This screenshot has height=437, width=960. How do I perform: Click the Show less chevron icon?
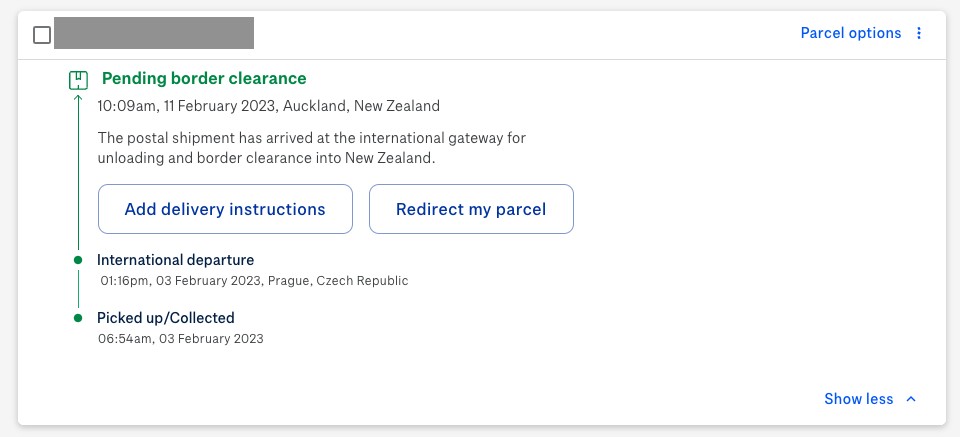pyautogui.click(x=911, y=399)
